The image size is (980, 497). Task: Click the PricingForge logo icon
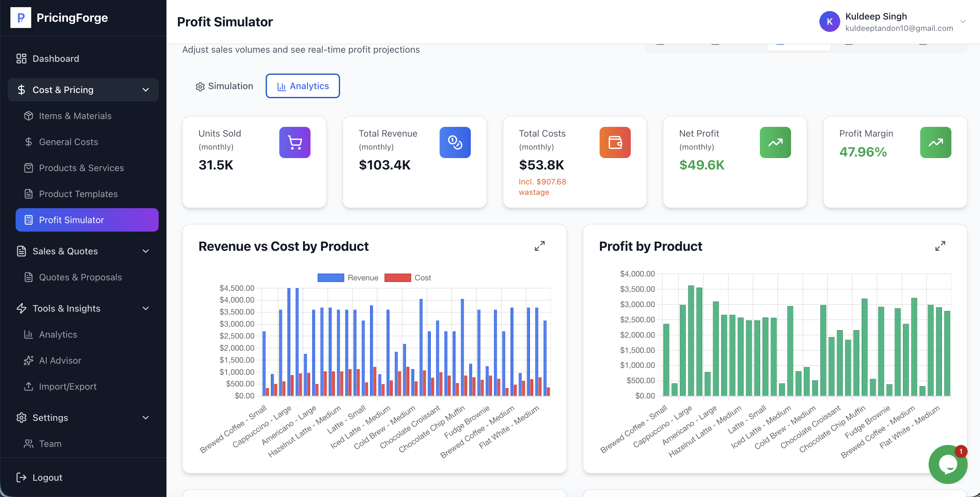pos(20,18)
